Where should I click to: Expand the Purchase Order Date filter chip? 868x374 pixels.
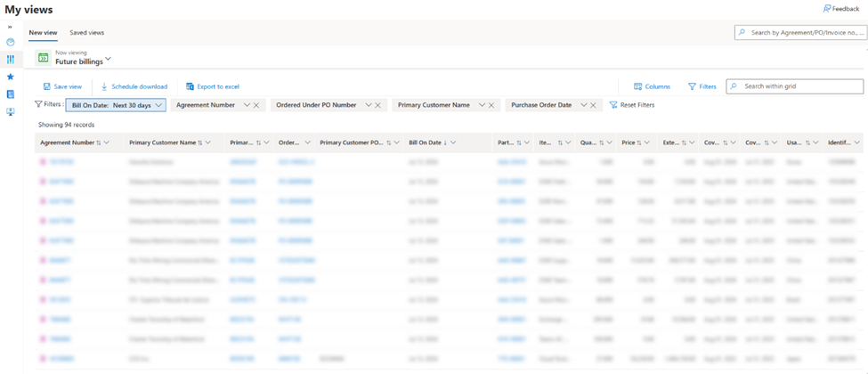pos(584,105)
